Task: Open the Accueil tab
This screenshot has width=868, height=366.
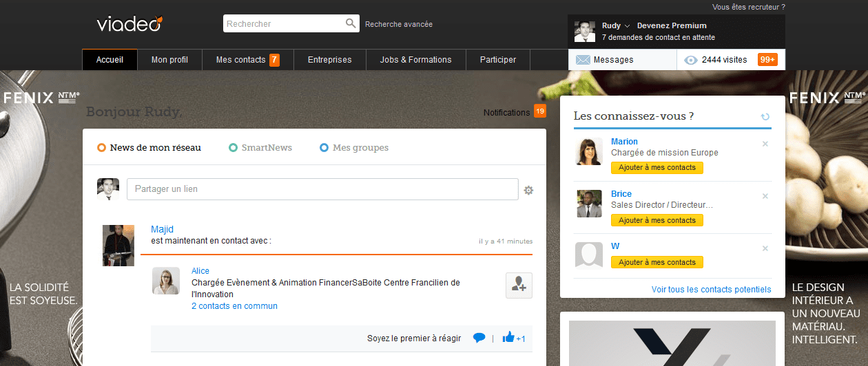Action: tap(110, 60)
